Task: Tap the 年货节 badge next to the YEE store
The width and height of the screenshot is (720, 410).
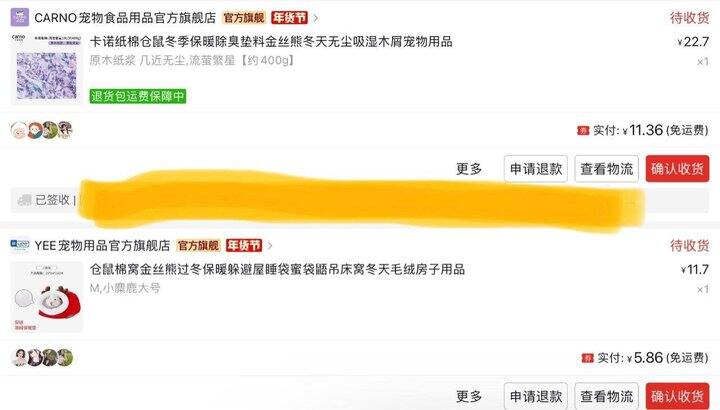Action: [x=244, y=246]
